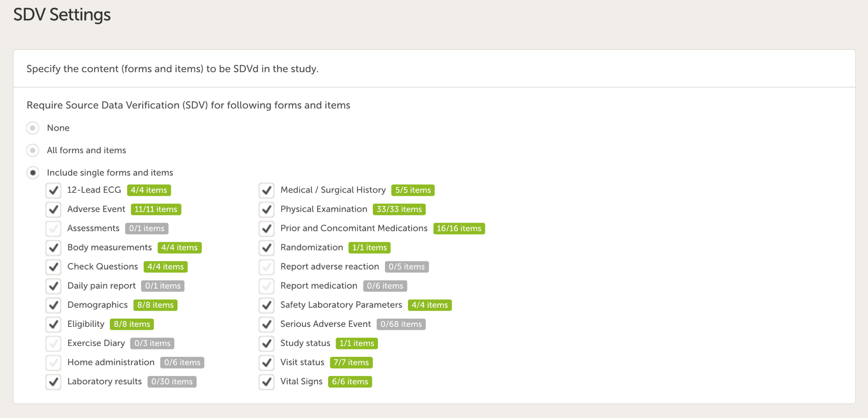Uncheck the 12-Lead ECG checkbox

(53, 190)
